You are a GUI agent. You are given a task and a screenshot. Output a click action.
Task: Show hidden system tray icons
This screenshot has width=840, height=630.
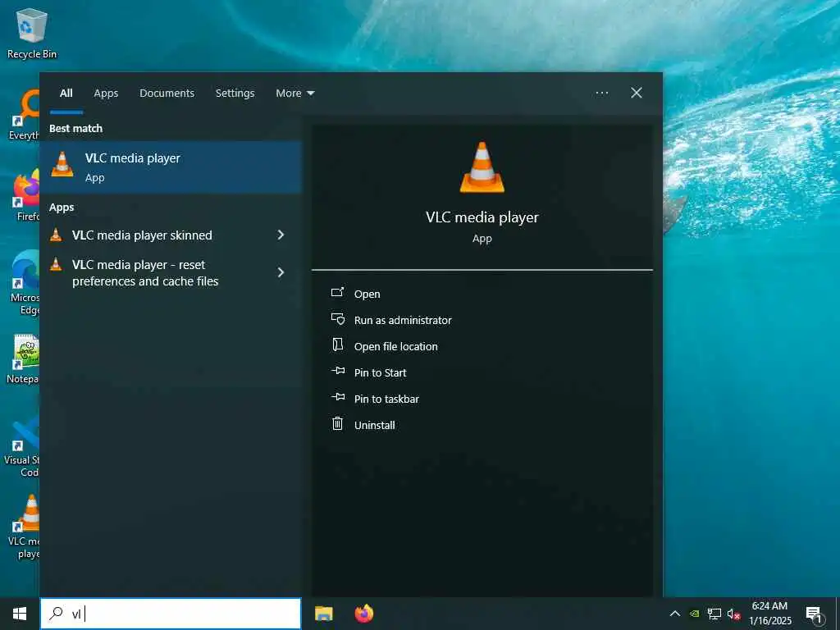tap(675, 614)
